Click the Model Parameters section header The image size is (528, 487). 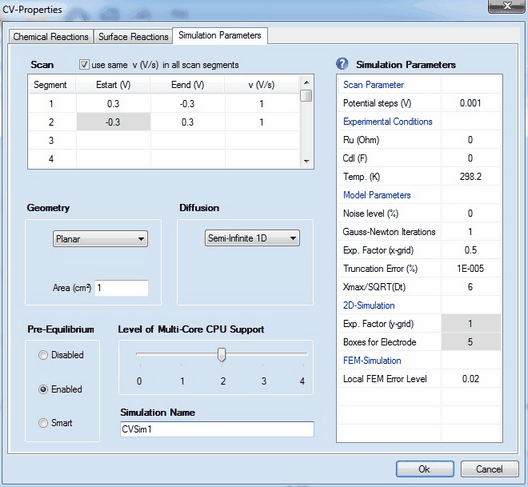coord(377,195)
